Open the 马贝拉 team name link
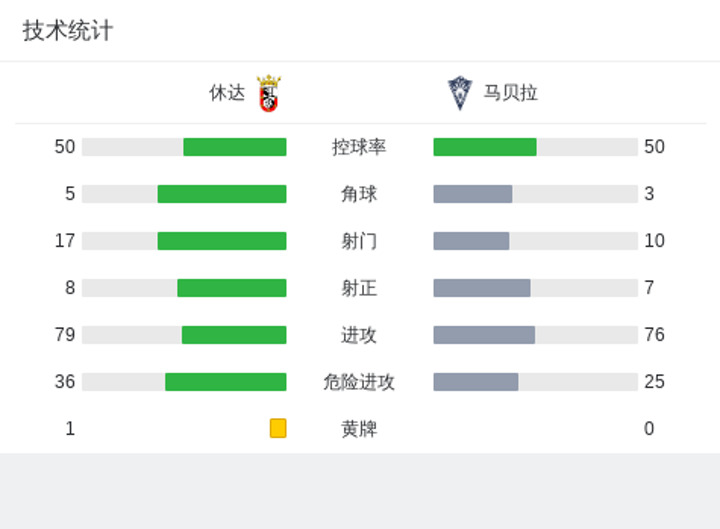Viewport: 720px width, 529px height. 510,93
